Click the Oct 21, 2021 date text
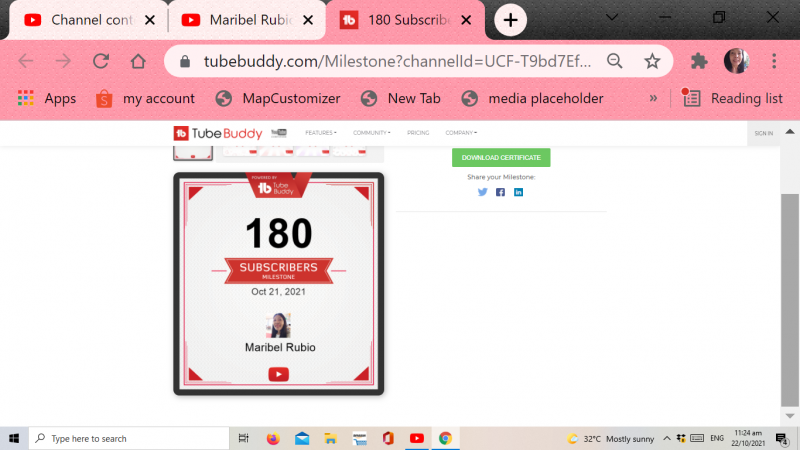Viewport: 800px width, 450px height. [278, 292]
